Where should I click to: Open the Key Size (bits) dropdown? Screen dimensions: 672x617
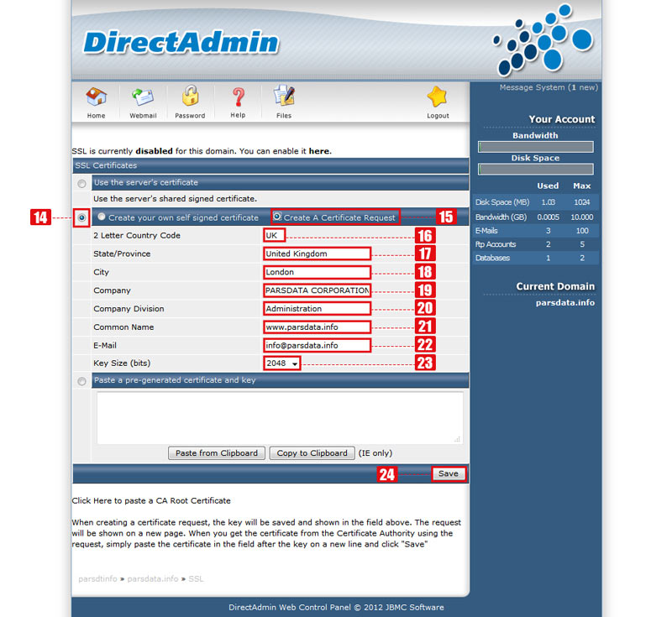(x=282, y=363)
